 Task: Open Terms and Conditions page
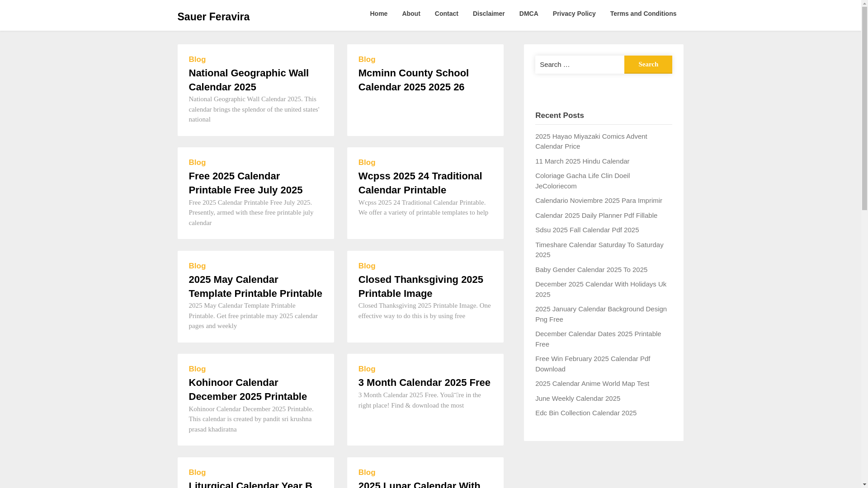[643, 14]
